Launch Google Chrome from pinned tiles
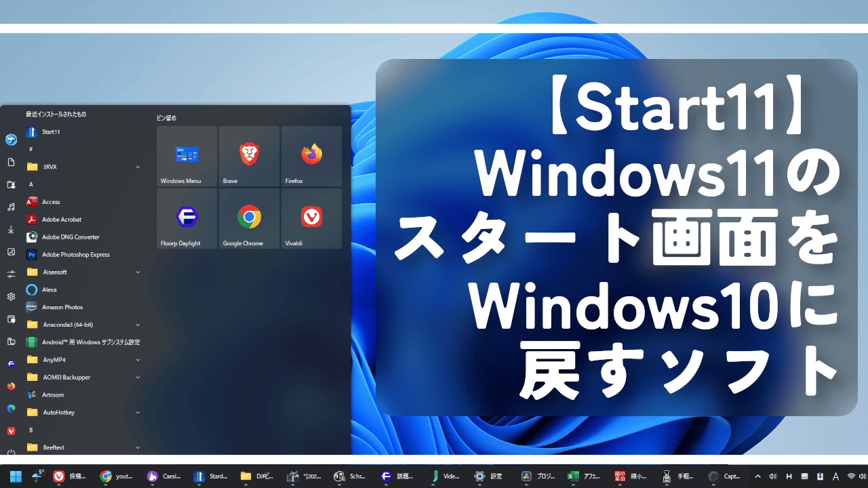This screenshot has height=488, width=868. point(250,218)
